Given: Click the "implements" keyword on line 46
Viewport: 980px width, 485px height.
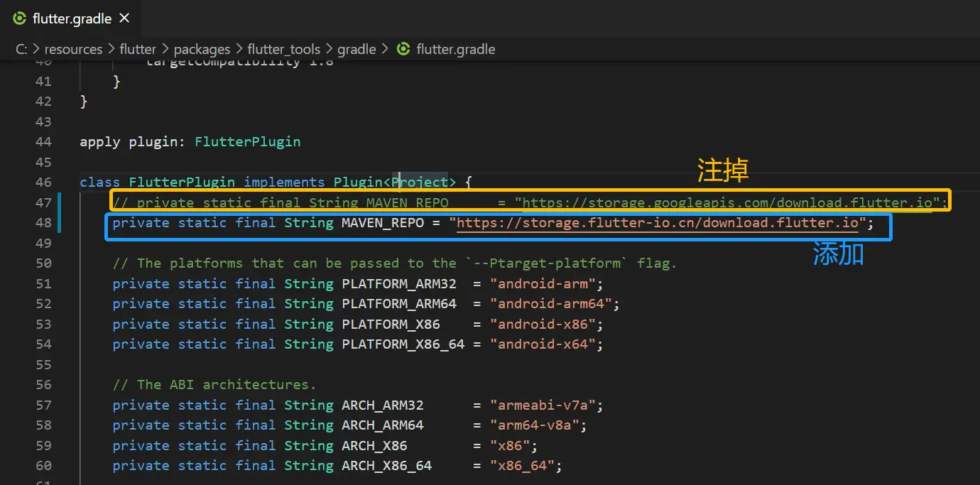Looking at the screenshot, I should coord(284,182).
